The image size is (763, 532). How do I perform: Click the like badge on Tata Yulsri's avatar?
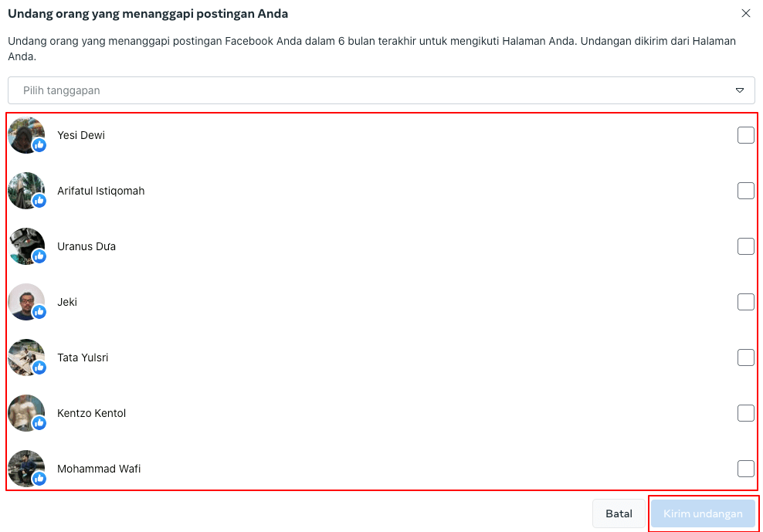point(39,368)
